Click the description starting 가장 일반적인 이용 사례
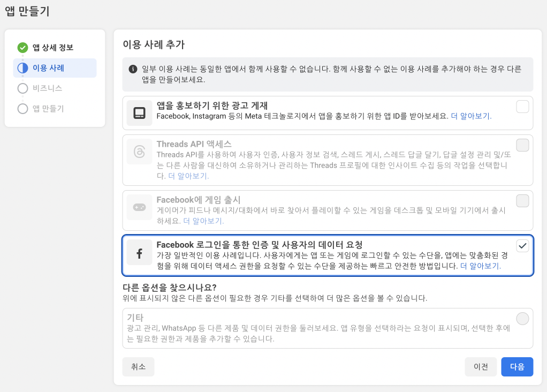The image size is (547, 392). (x=332, y=261)
